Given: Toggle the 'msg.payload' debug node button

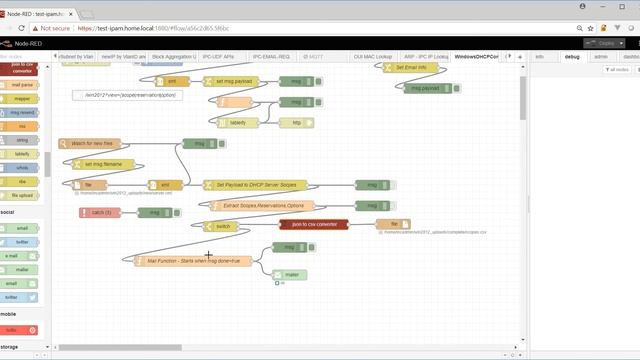Looking at the screenshot, I should tap(457, 88).
